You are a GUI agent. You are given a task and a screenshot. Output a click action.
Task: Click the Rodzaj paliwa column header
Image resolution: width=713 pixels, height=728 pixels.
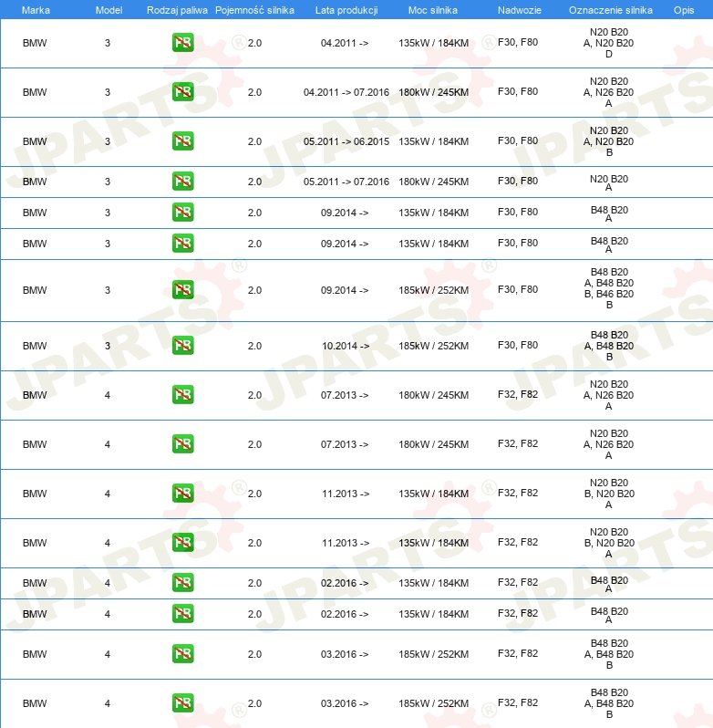177,10
